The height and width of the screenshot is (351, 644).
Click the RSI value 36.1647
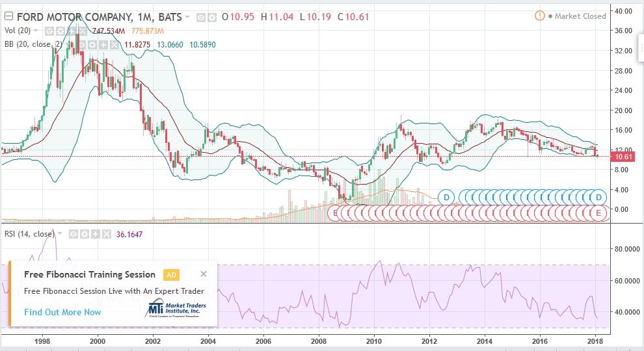click(x=129, y=235)
